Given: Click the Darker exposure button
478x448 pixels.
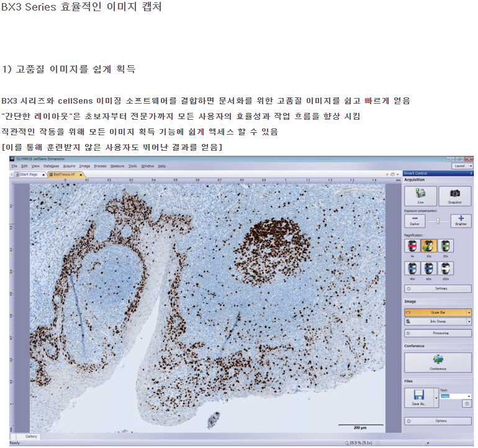Looking at the screenshot, I should point(414,220).
